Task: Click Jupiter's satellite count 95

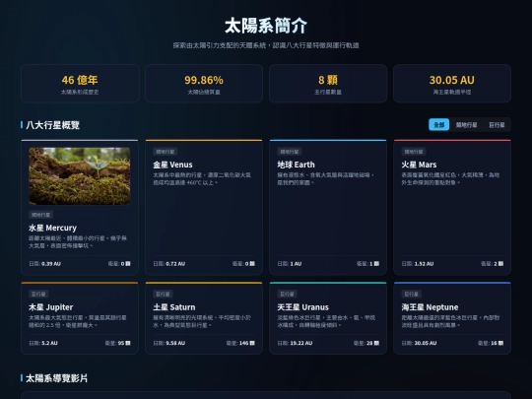Action: click(124, 343)
